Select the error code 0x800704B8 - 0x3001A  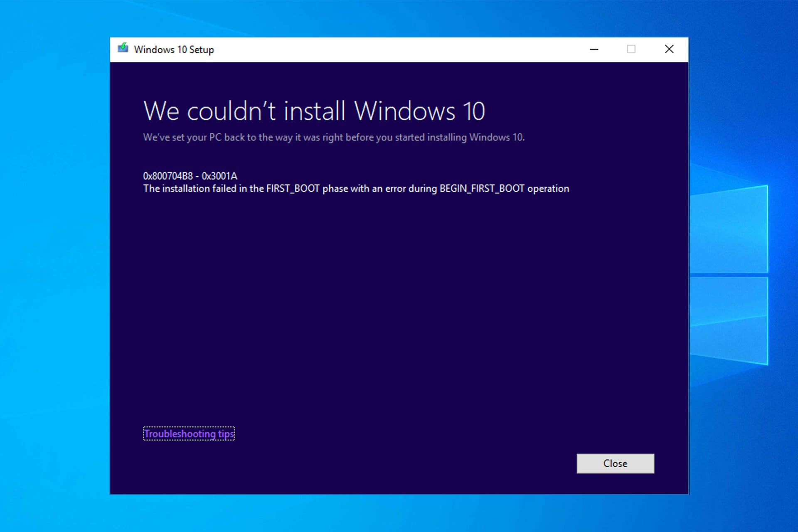coord(190,176)
